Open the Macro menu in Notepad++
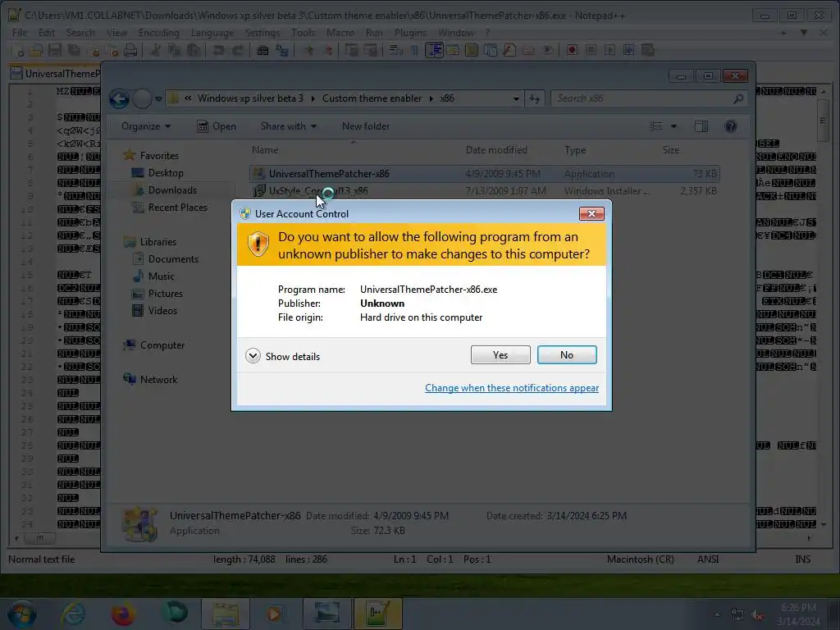 click(x=340, y=33)
